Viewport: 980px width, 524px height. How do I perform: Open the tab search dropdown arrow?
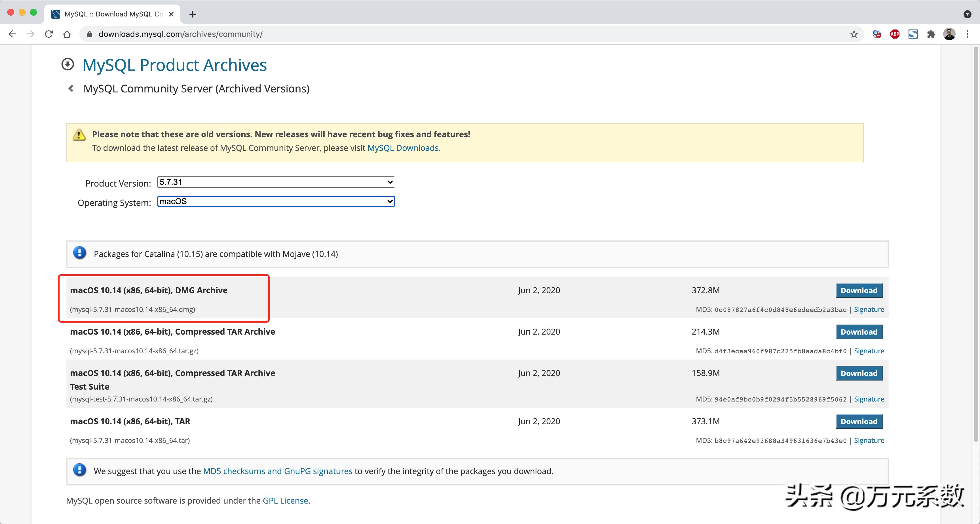967,14
